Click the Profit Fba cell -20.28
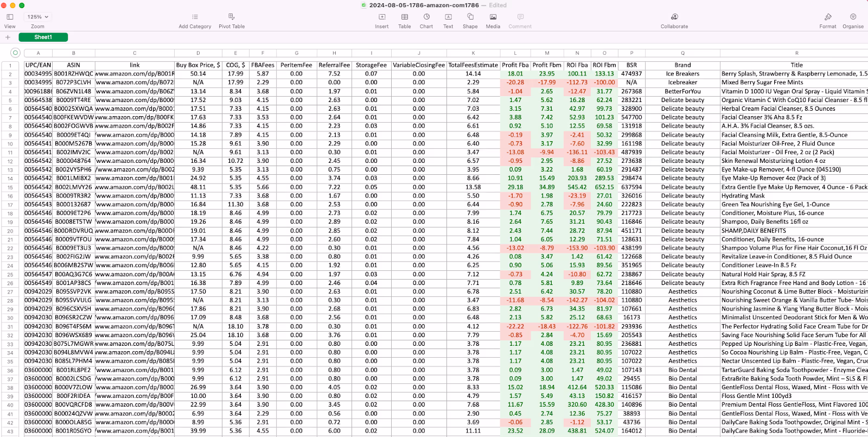Viewport: 868px width, 437px height. click(x=515, y=83)
